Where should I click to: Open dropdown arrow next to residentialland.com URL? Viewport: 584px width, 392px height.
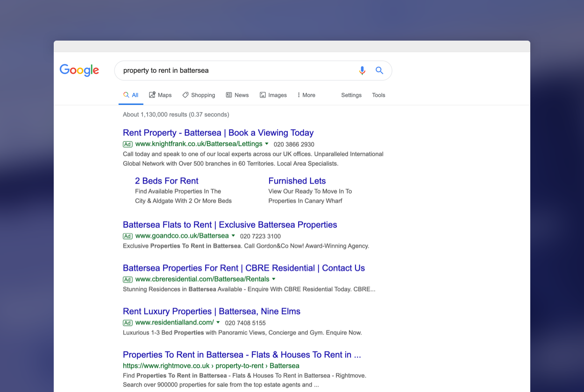click(x=218, y=322)
